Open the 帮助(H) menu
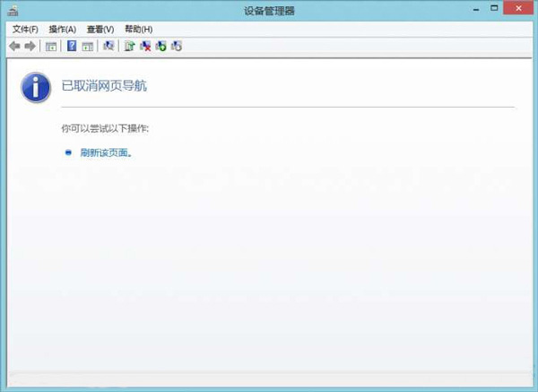The height and width of the screenshot is (392, 538). pyautogui.click(x=139, y=30)
